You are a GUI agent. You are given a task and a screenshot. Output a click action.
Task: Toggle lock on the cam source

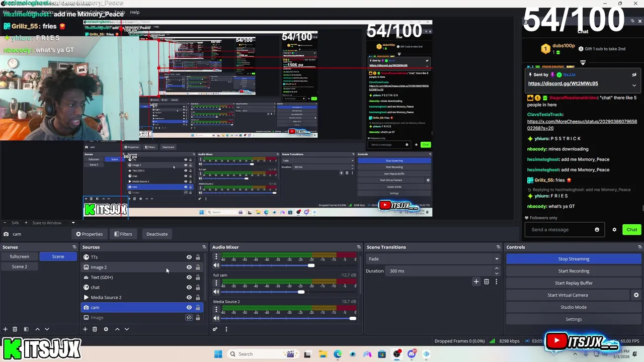coord(198,307)
